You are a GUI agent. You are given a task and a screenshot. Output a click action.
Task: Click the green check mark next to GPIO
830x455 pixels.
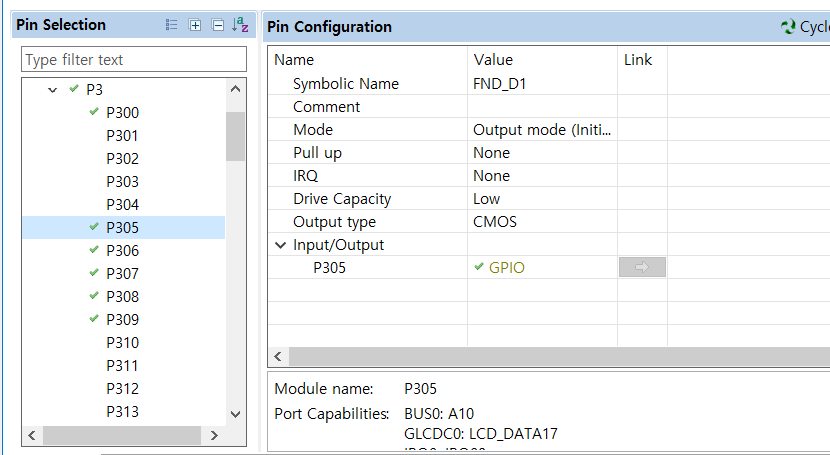479,267
